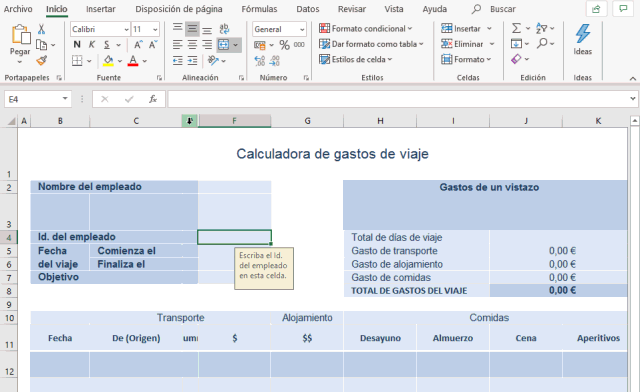This screenshot has width=640, height=392.
Task: Open Merge and Center dropdown arrow
Action: click(x=236, y=45)
